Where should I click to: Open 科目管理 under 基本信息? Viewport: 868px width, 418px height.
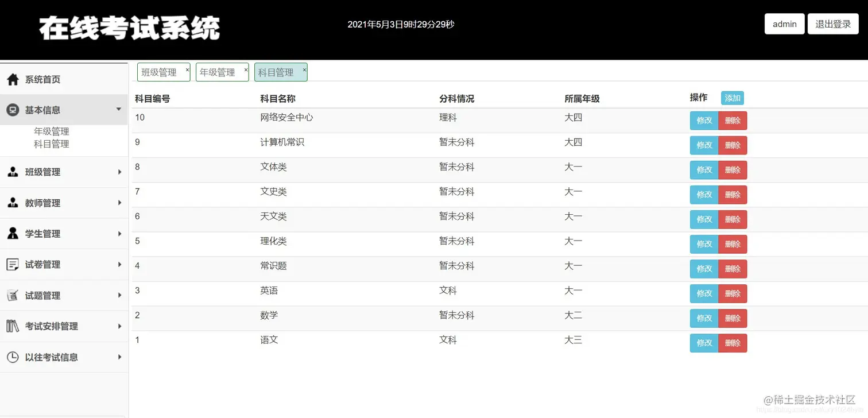[x=52, y=144]
